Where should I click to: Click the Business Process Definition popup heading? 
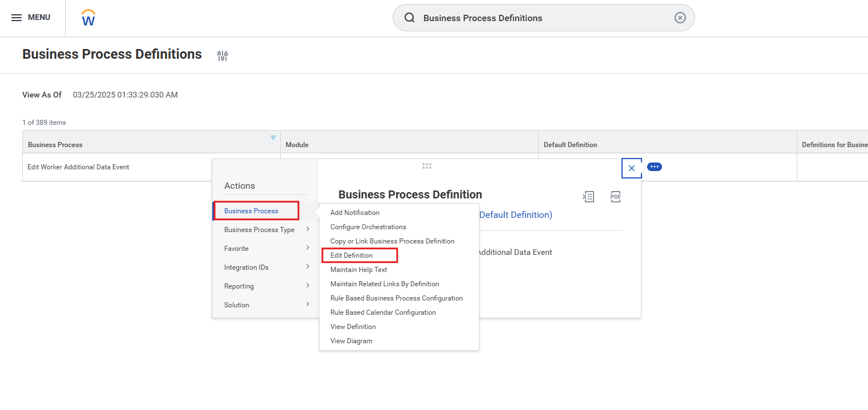410,194
